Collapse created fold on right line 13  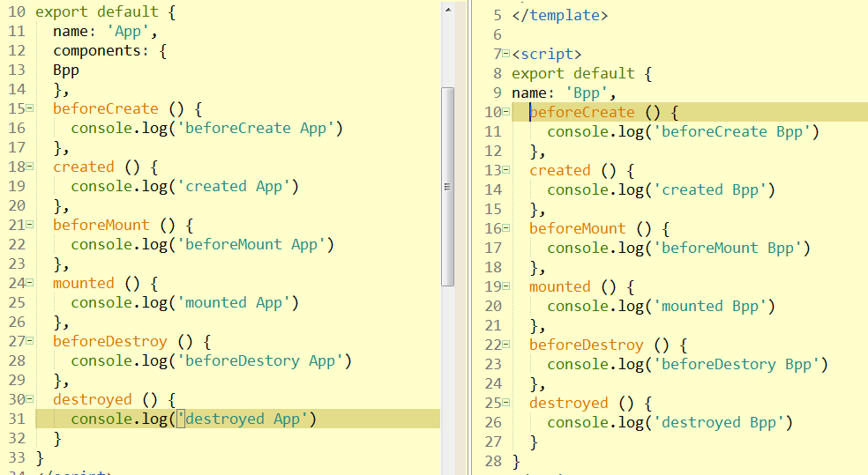pyautogui.click(x=506, y=170)
